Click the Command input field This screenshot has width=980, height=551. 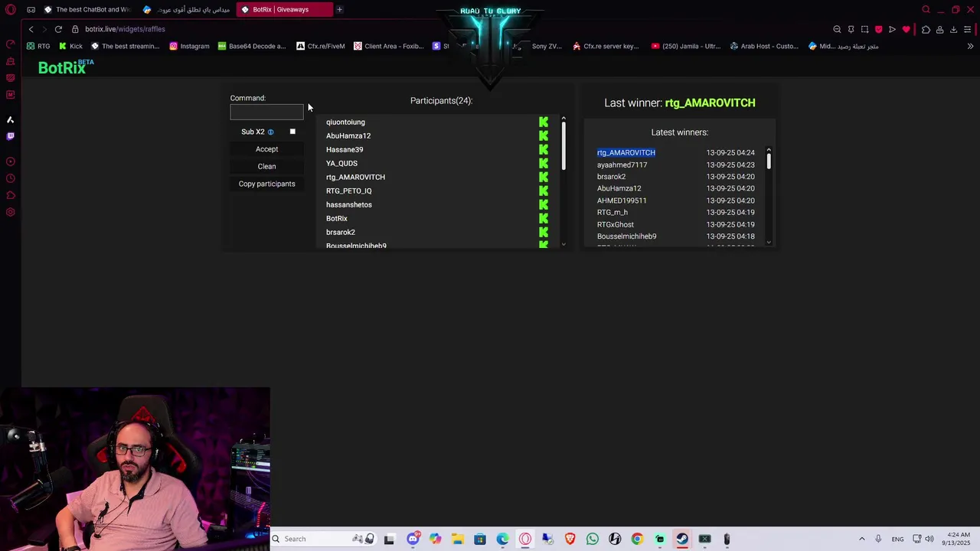click(x=266, y=112)
